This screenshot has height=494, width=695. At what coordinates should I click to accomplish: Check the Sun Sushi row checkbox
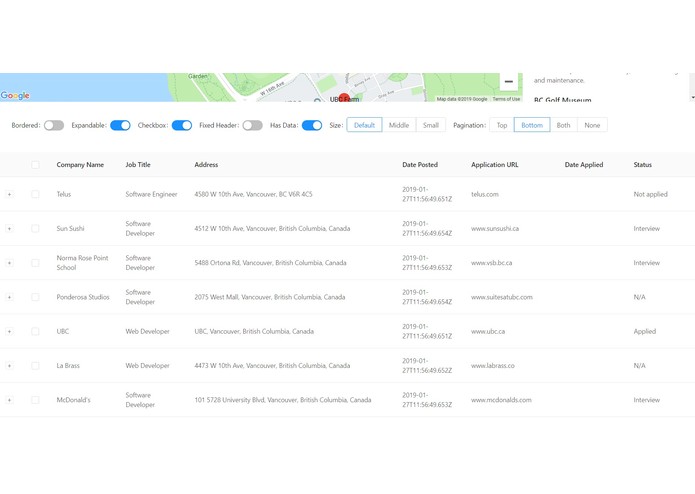35,229
